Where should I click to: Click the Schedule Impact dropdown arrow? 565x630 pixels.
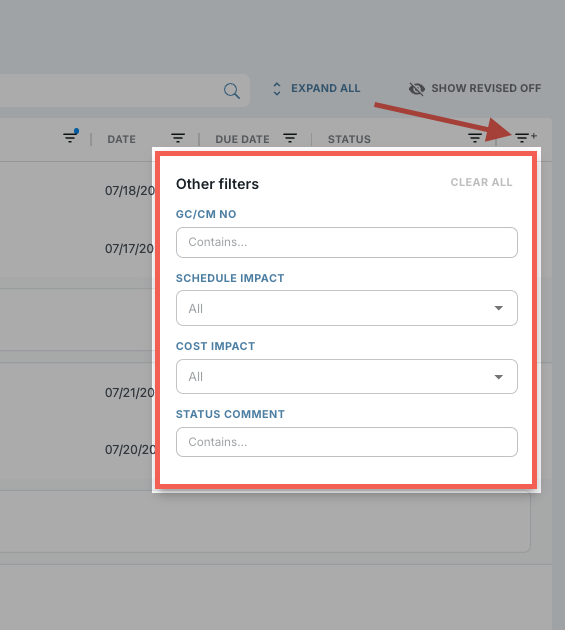point(499,308)
